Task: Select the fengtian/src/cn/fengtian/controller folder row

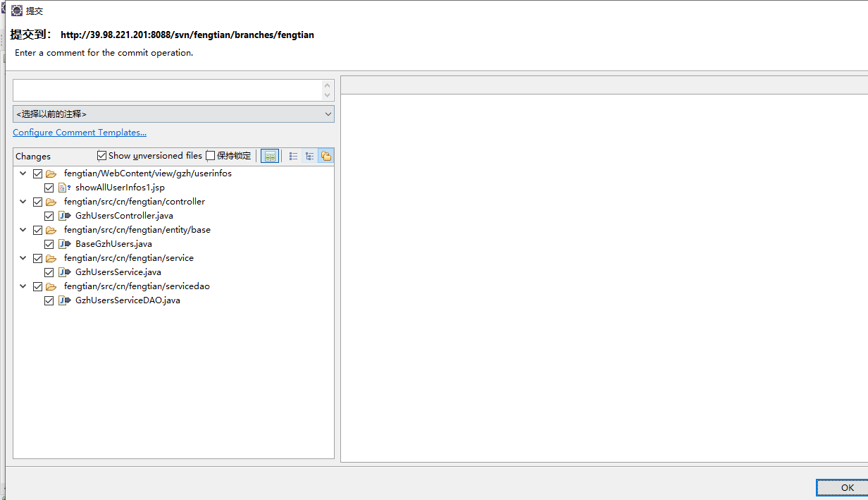Action: pos(134,202)
